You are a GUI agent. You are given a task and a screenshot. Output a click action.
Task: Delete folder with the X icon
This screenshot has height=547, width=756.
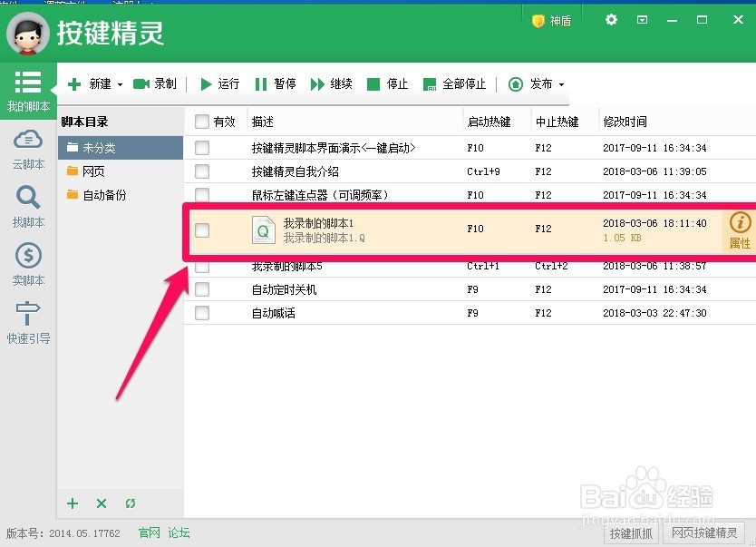click(102, 503)
